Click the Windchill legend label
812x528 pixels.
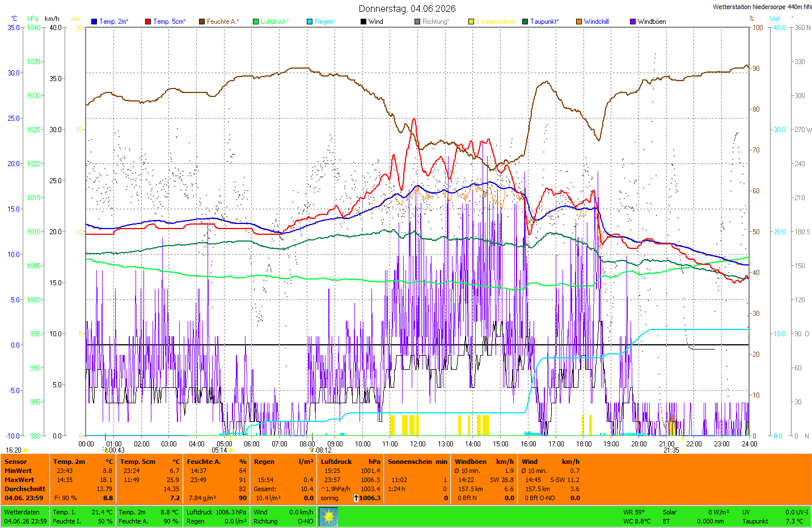pyautogui.click(x=597, y=22)
